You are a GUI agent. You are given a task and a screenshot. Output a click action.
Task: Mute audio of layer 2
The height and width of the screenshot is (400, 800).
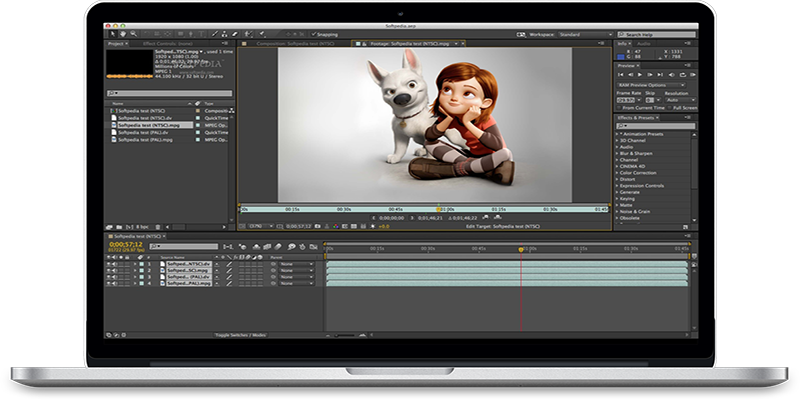pyautogui.click(x=114, y=270)
